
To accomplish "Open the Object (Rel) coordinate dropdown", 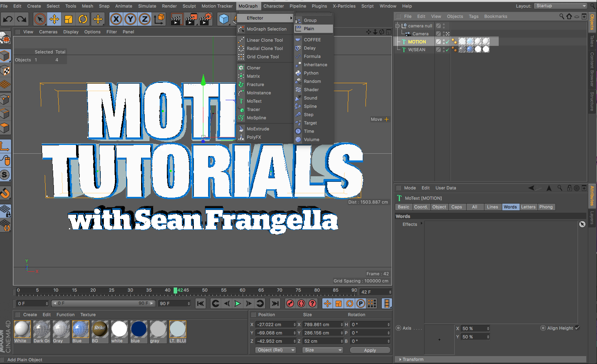I will pos(276,350).
